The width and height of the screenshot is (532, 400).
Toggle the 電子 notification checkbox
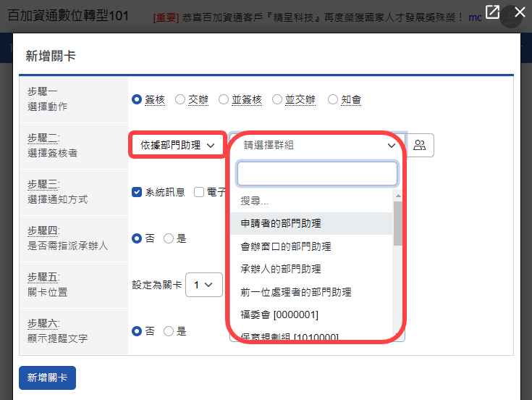pyautogui.click(x=199, y=192)
